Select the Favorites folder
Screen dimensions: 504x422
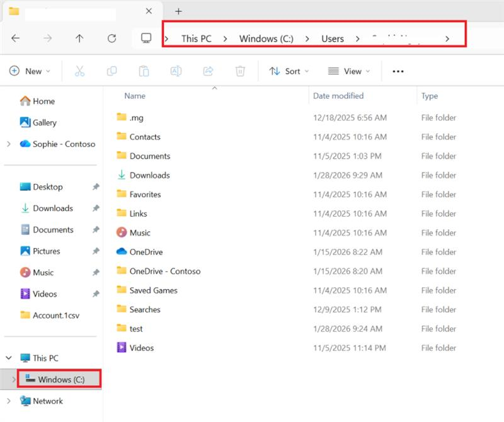click(x=139, y=195)
